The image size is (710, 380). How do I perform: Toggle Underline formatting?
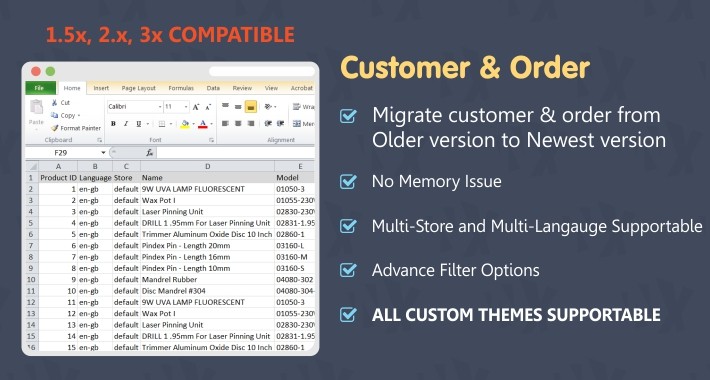pyautogui.click(x=138, y=124)
